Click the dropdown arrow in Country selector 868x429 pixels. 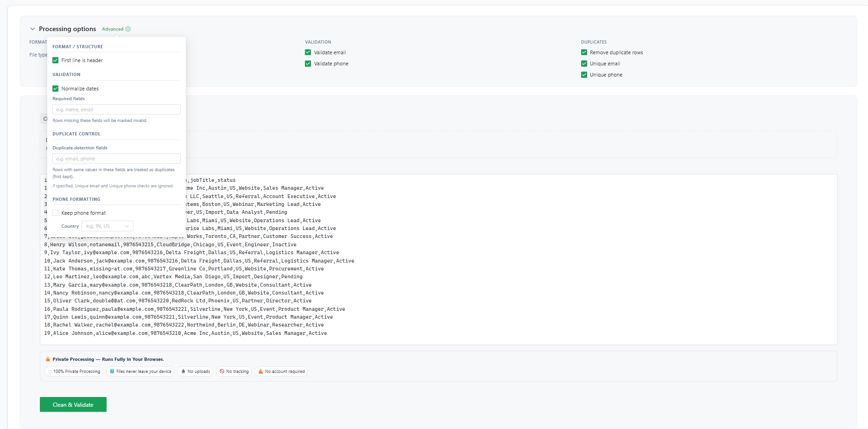click(127, 226)
